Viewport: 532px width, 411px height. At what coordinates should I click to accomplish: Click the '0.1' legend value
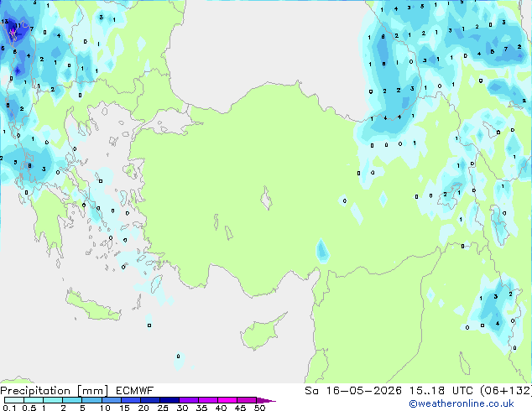coord(9,408)
